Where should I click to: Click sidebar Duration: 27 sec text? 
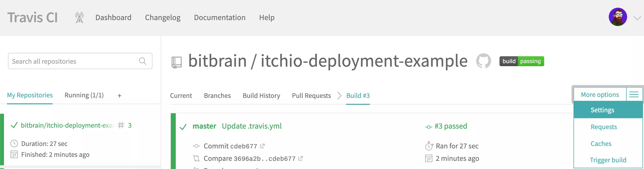pyautogui.click(x=44, y=143)
